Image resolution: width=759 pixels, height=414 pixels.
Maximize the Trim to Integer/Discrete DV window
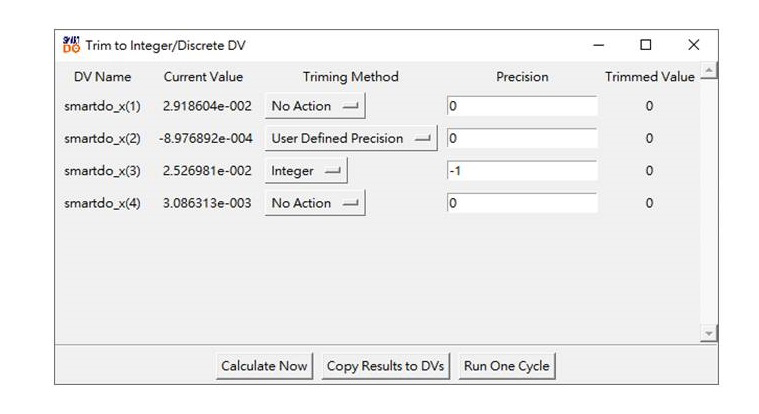pos(646,45)
